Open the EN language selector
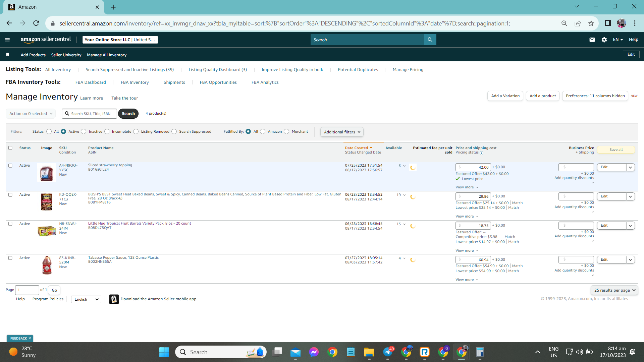Viewport: 644px width, 362px height. [618, 40]
